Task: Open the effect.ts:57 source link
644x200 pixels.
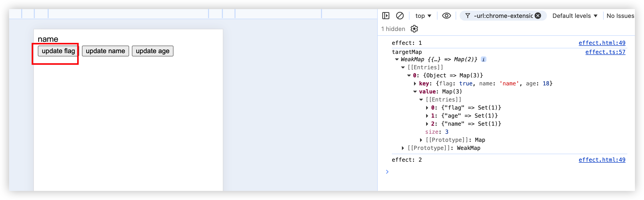Action: coord(605,52)
